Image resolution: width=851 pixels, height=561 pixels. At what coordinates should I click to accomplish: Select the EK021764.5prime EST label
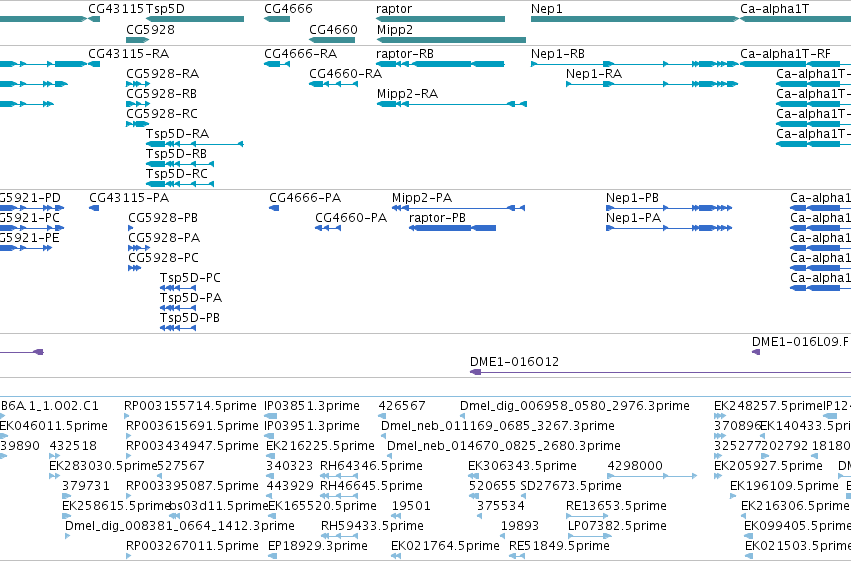[x=445, y=546]
